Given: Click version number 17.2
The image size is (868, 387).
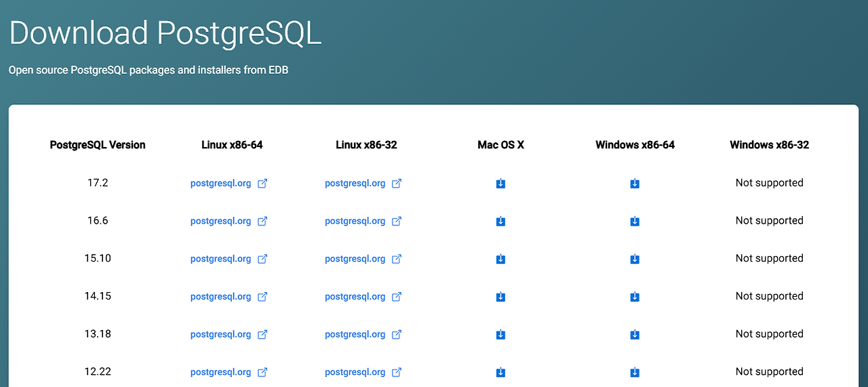Looking at the screenshot, I should pyautogui.click(x=98, y=183).
